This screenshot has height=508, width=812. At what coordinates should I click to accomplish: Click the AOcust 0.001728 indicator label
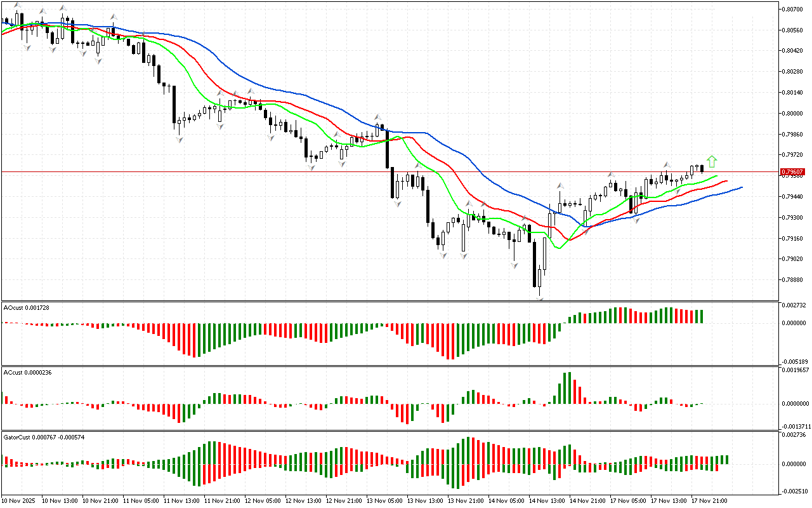(x=27, y=307)
